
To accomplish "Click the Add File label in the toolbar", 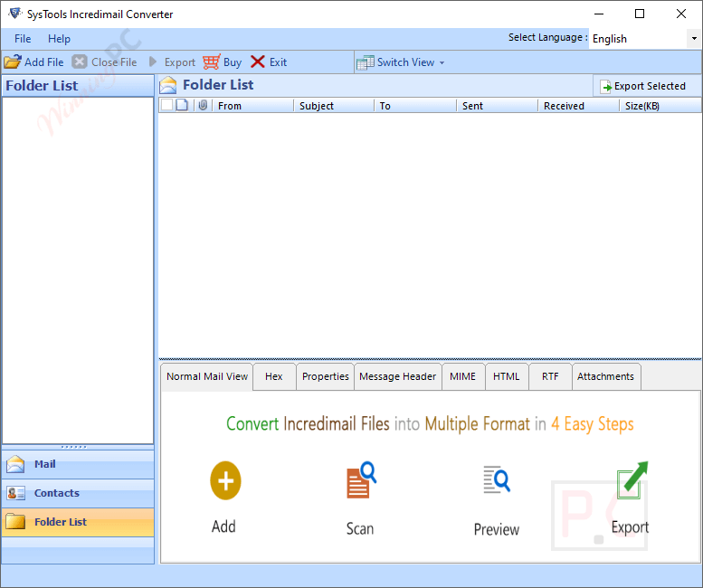I will (44, 62).
